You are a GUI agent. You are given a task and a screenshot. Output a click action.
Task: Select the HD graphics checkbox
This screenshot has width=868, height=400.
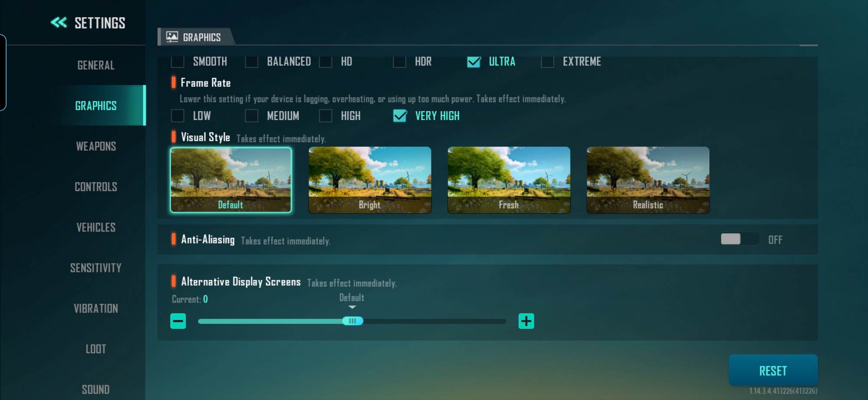click(325, 62)
